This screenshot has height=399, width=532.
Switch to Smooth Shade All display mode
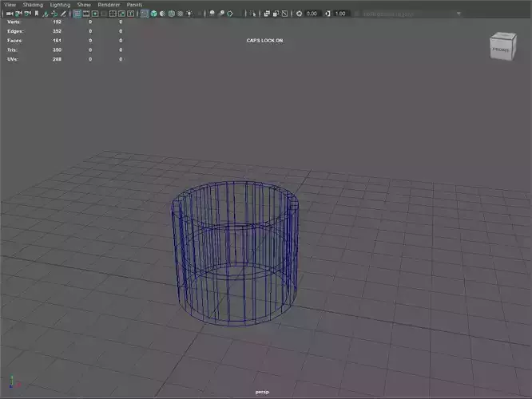click(x=153, y=14)
